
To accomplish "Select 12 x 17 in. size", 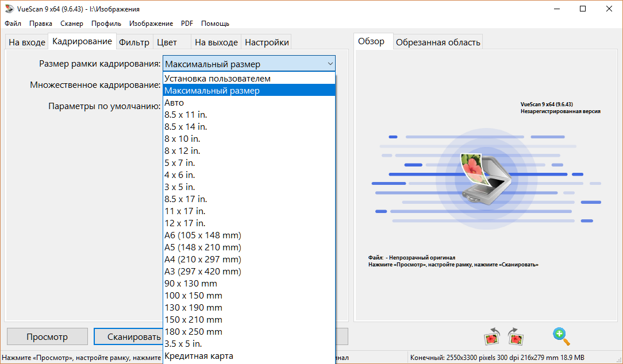I will pyautogui.click(x=249, y=223).
